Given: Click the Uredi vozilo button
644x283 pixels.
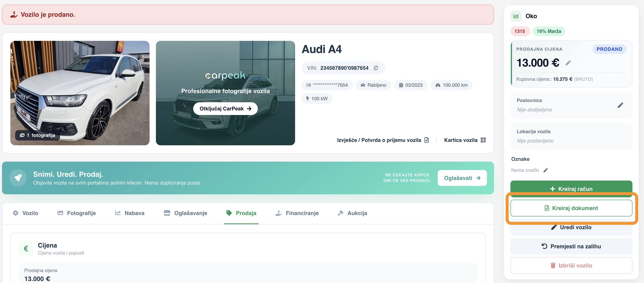Looking at the screenshot, I should (571, 227).
